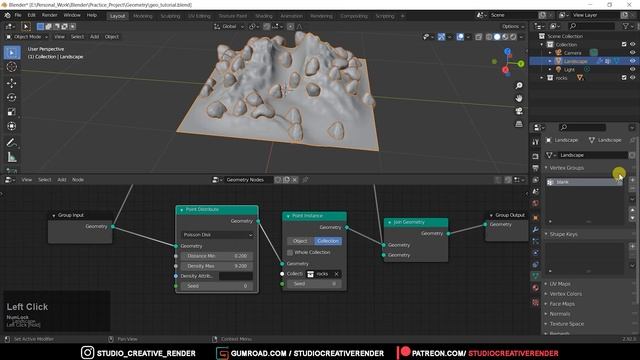Toggle visibility eye of Camera in outliner
Screen dimensions: 640x360
point(632,53)
